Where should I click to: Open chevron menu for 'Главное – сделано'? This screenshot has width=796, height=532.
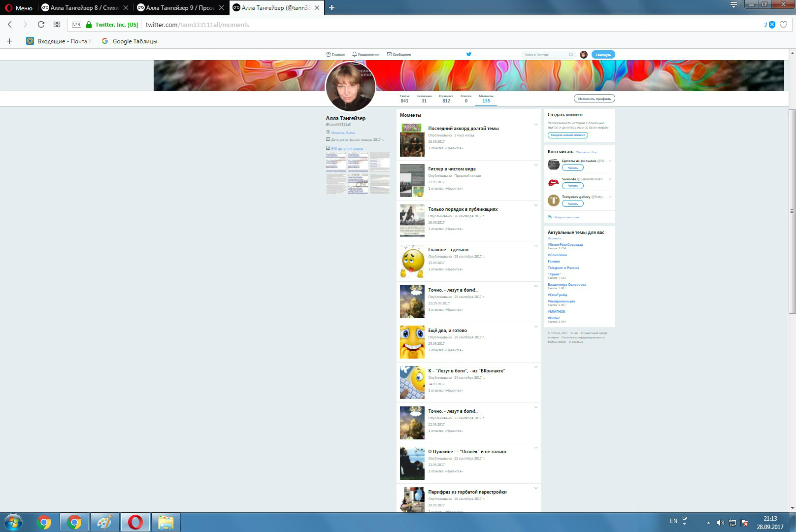tap(536, 246)
